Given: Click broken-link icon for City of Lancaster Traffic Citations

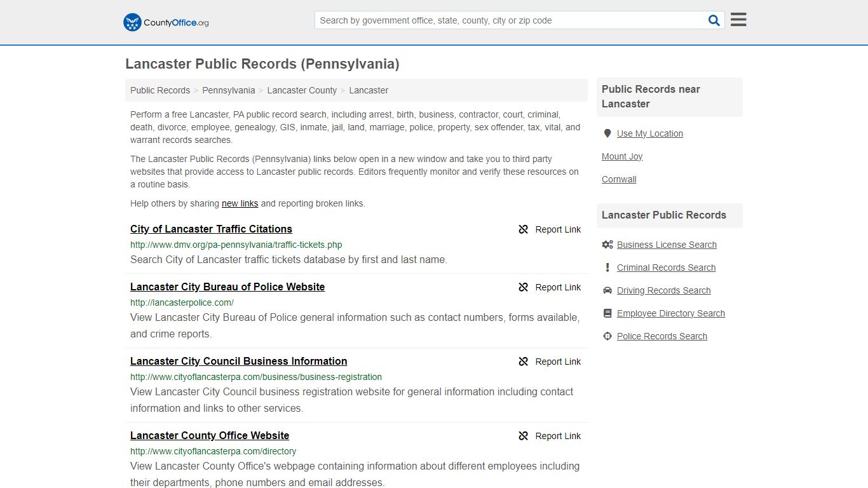Looking at the screenshot, I should 524,229.
